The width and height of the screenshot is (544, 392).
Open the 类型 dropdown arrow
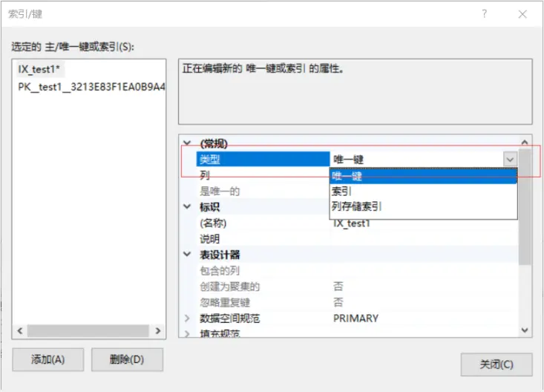point(510,160)
